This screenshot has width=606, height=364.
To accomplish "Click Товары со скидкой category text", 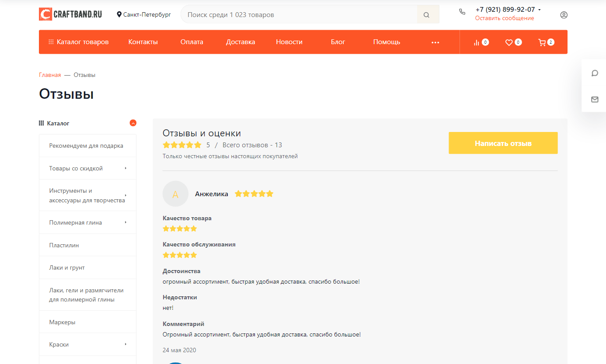I will click(x=76, y=168).
